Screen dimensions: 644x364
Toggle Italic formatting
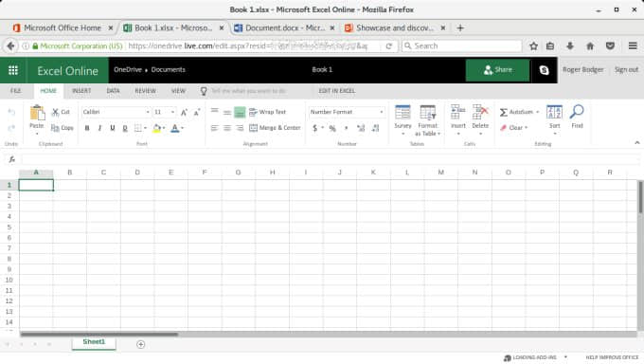click(99, 128)
